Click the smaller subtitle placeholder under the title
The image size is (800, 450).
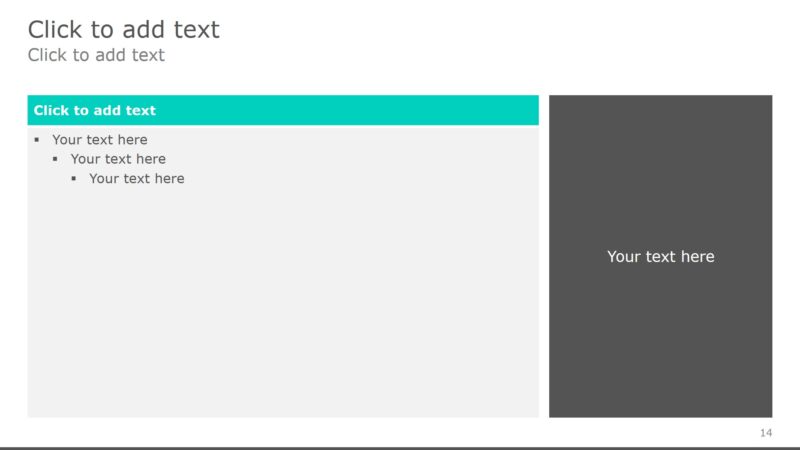pyautogui.click(x=96, y=55)
